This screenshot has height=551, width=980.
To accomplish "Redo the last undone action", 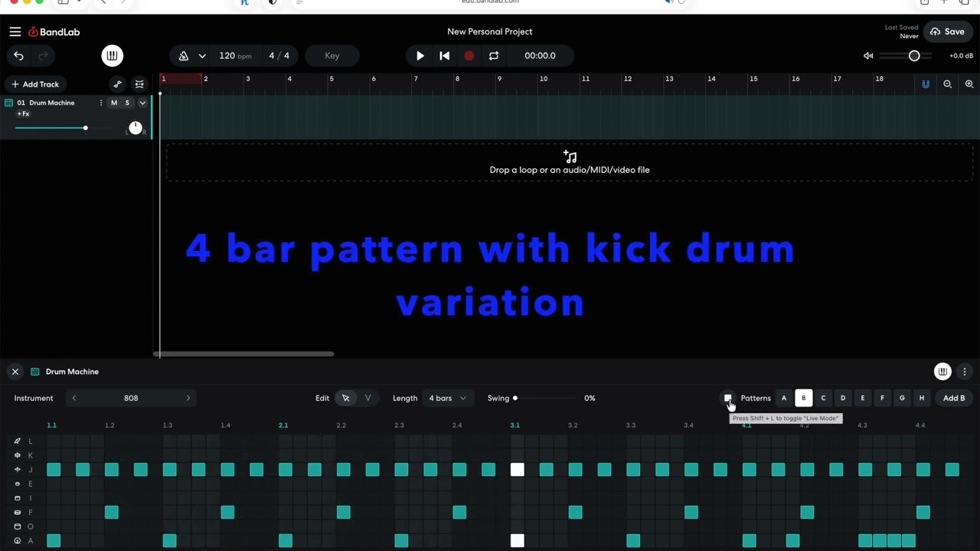I will point(43,56).
